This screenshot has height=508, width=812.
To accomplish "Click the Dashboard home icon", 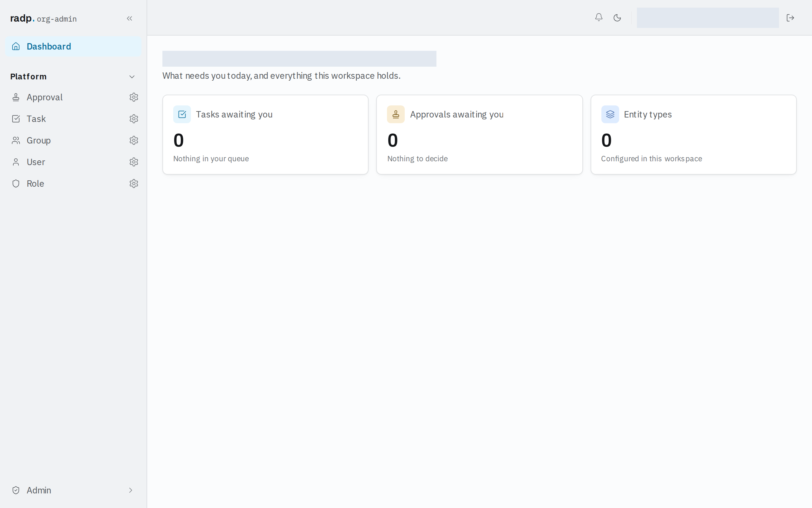I will (x=16, y=46).
